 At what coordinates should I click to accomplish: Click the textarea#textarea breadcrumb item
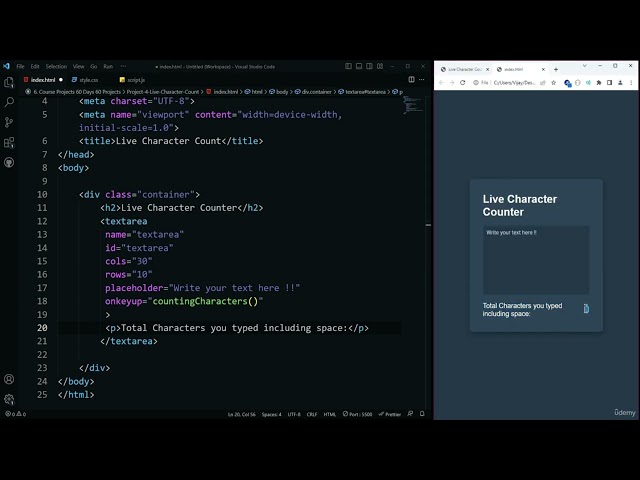coord(362,92)
